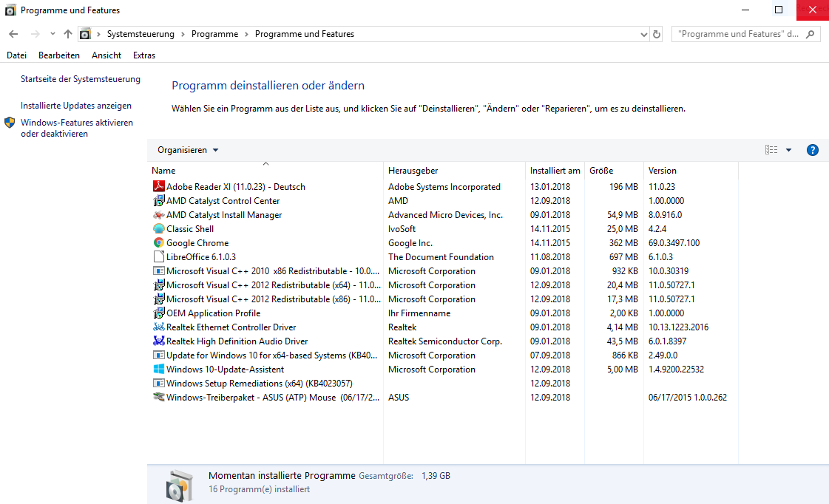This screenshot has width=829, height=504.
Task: Select the Realtek High Definition Audio Driver name
Action: point(237,341)
